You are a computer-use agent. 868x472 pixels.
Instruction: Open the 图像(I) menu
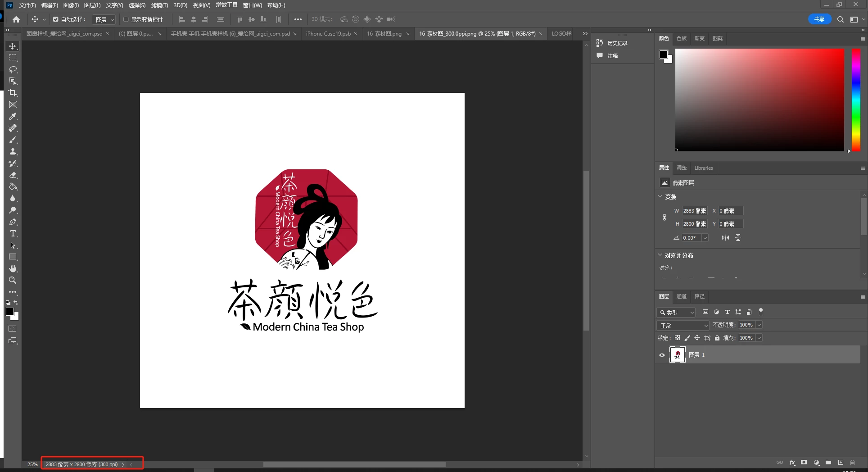coord(71,5)
